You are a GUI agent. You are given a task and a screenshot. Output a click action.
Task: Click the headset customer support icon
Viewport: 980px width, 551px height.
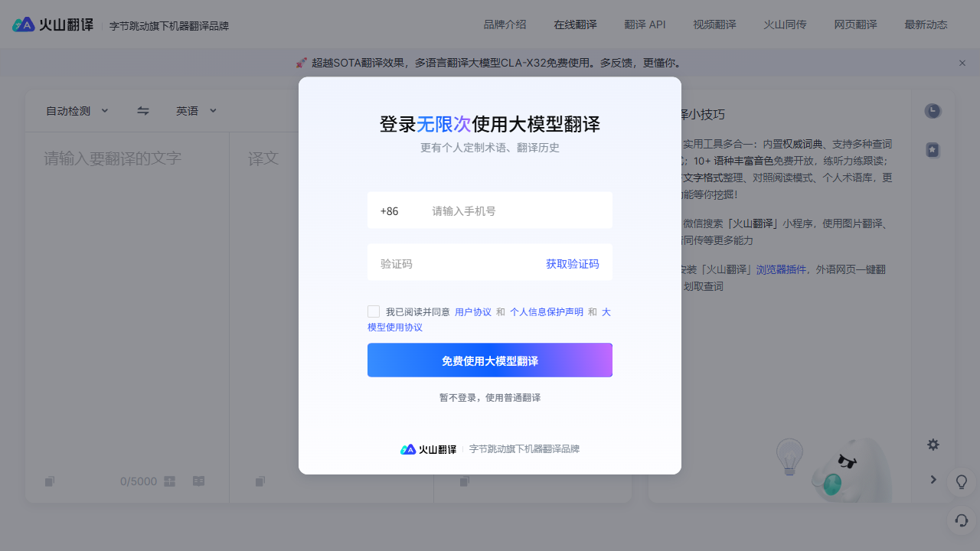click(962, 520)
